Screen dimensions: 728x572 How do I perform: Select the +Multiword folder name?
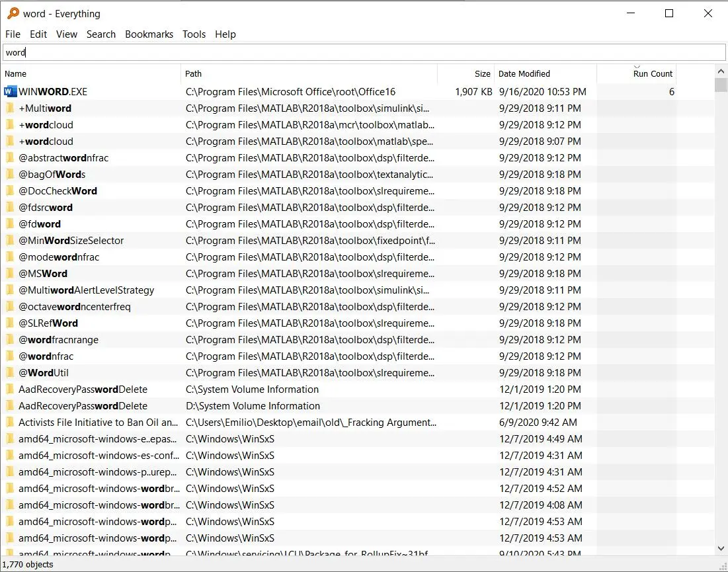pos(45,108)
